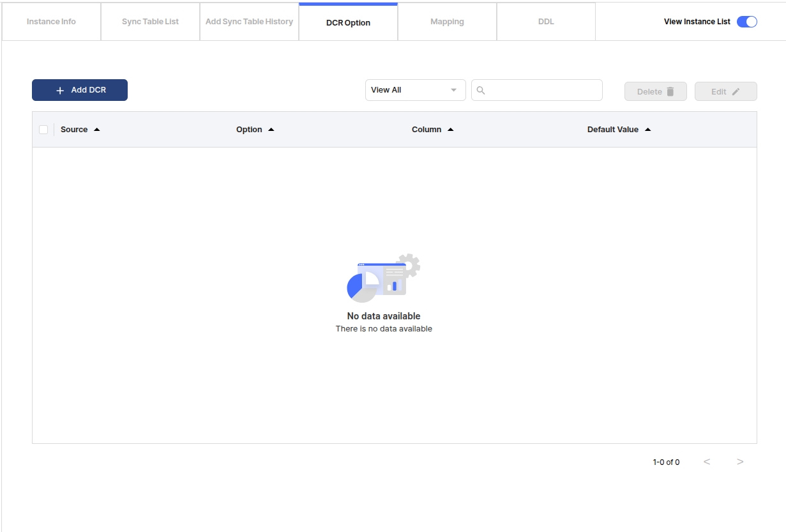Open the View All dropdown

(415, 90)
